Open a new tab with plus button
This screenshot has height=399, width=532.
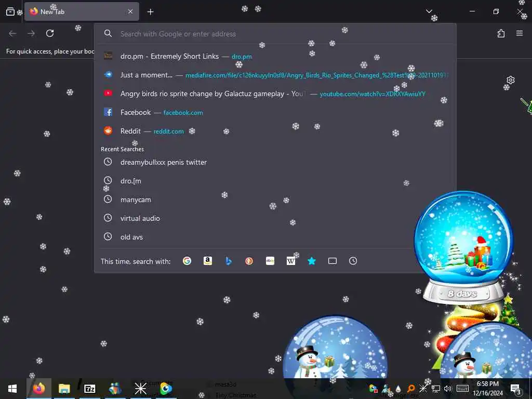pos(150,12)
